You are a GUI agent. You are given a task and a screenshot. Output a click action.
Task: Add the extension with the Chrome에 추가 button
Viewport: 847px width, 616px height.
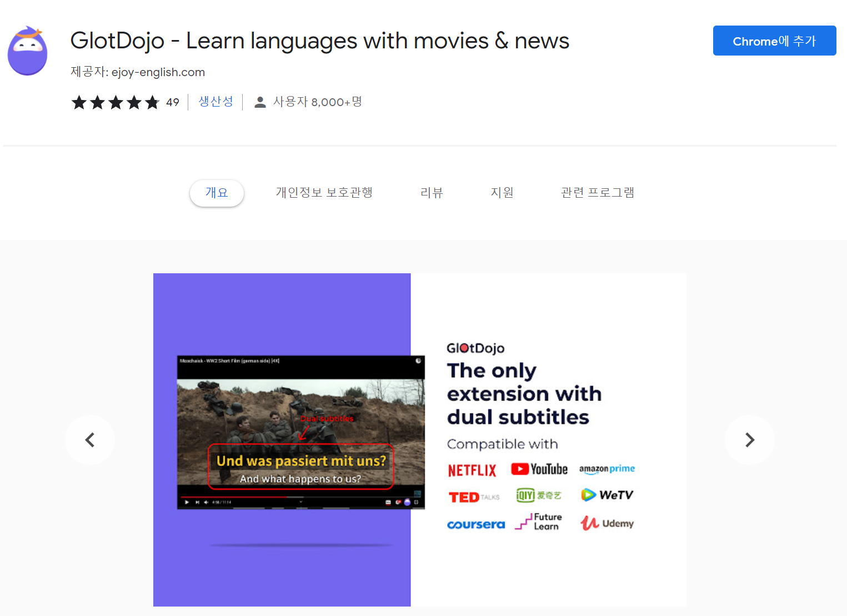click(x=774, y=41)
